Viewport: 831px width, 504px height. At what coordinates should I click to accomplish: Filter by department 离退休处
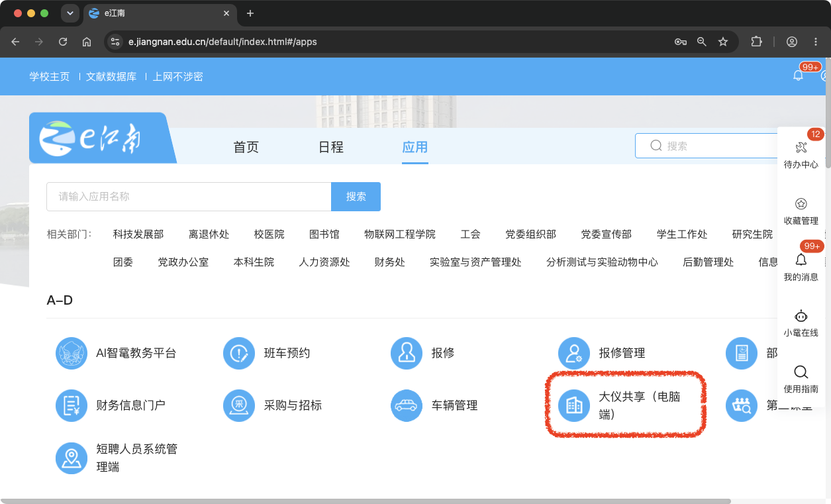pos(209,234)
